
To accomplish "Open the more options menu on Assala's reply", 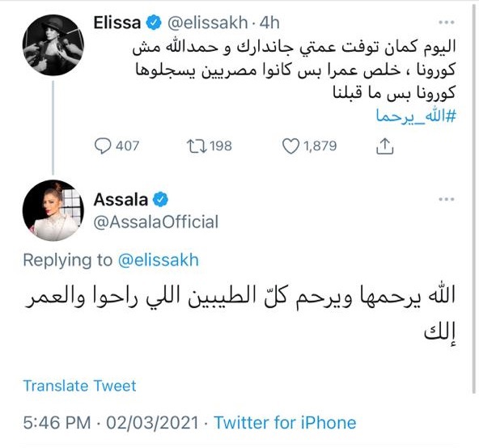I will pos(447,199).
